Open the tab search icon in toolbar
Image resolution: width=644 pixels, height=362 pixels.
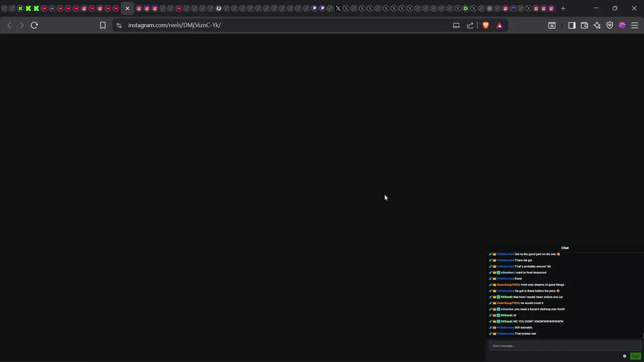click(552, 25)
